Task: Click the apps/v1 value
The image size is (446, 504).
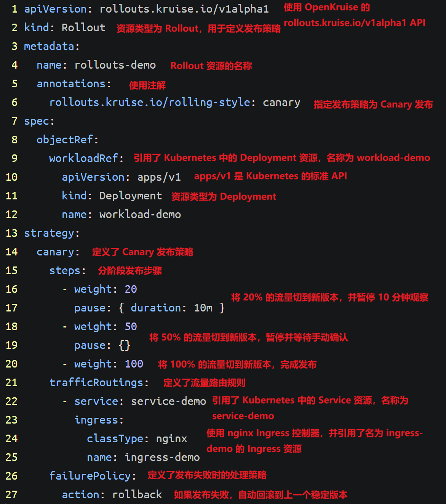Action: [x=159, y=177]
